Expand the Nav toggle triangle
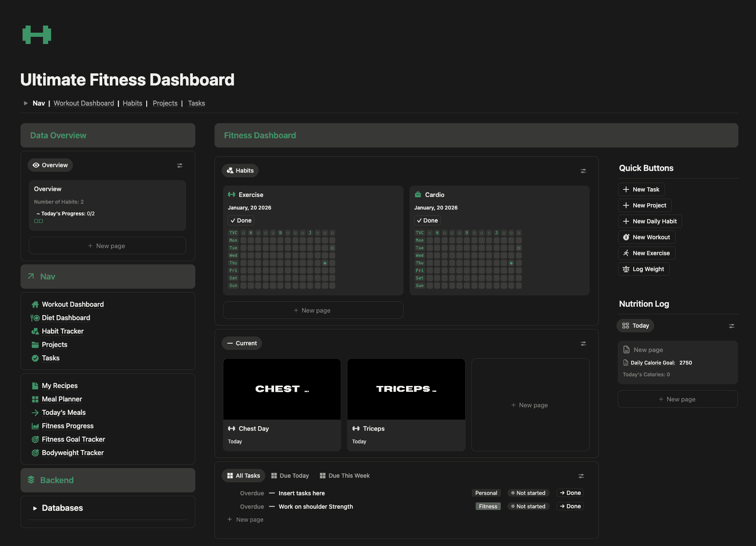Image resolution: width=756 pixels, height=546 pixels. coord(26,104)
